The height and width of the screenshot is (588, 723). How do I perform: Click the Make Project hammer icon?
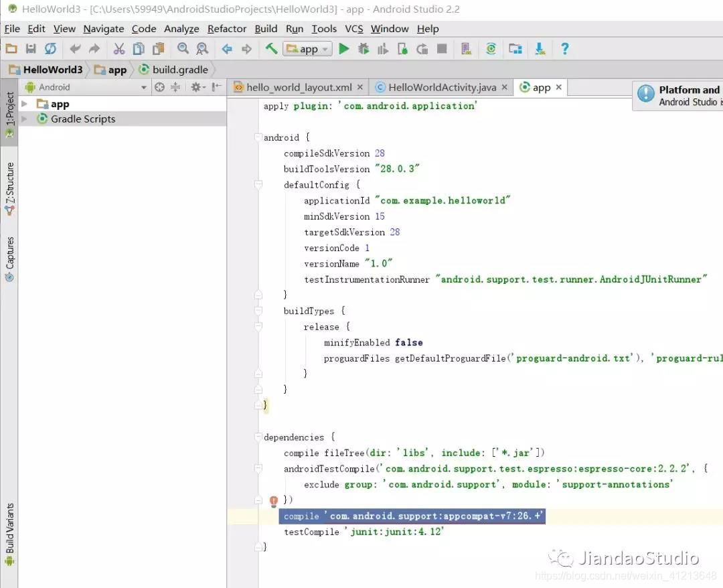tap(271, 48)
